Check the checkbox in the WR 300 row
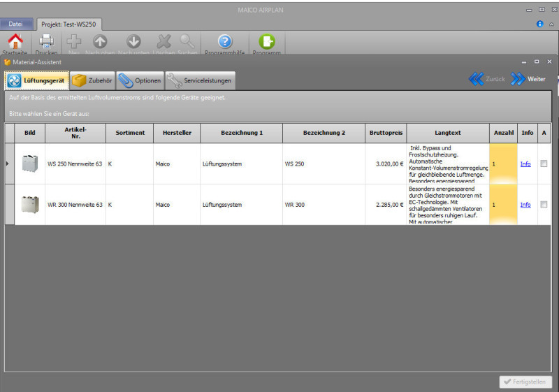The image size is (559, 392). click(544, 205)
